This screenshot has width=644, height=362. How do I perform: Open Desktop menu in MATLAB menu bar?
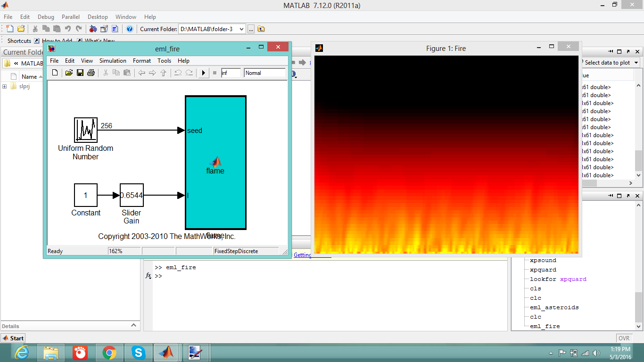(98, 17)
